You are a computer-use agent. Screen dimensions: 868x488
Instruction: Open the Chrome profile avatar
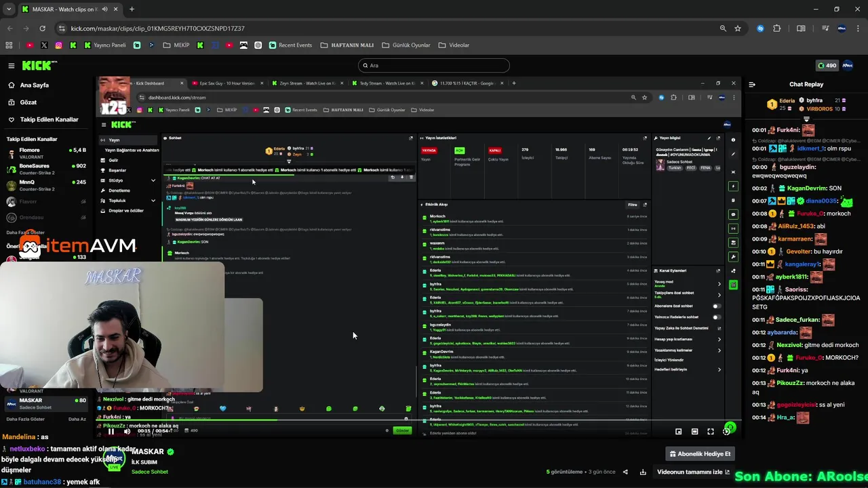pyautogui.click(x=842, y=28)
